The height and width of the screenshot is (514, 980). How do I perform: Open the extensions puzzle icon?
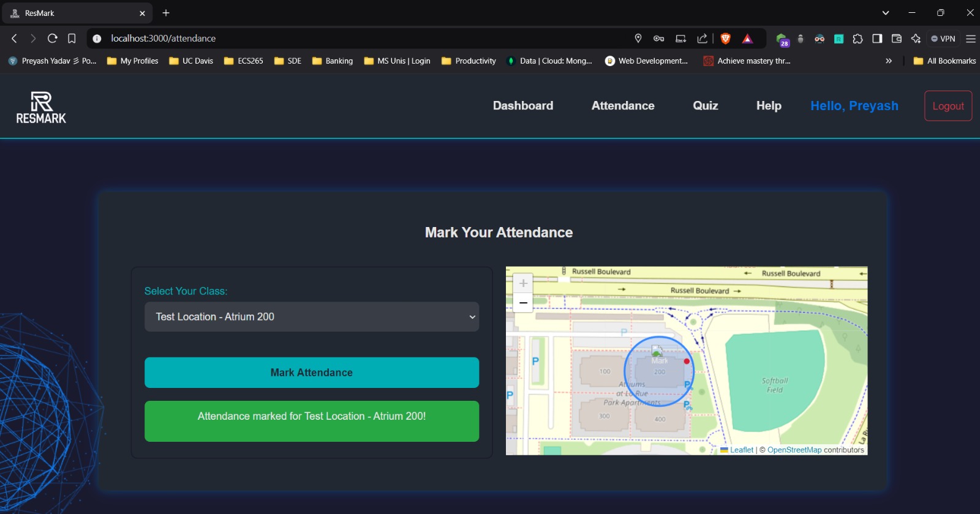858,39
